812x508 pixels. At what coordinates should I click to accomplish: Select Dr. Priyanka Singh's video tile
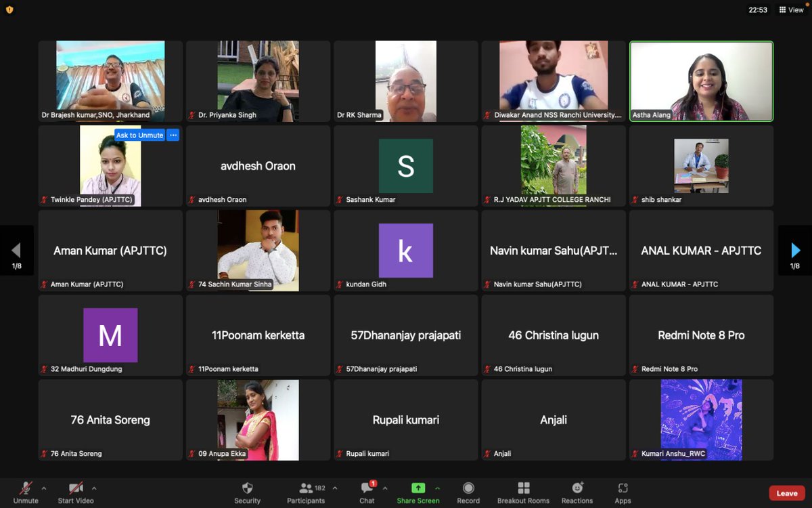pyautogui.click(x=258, y=81)
